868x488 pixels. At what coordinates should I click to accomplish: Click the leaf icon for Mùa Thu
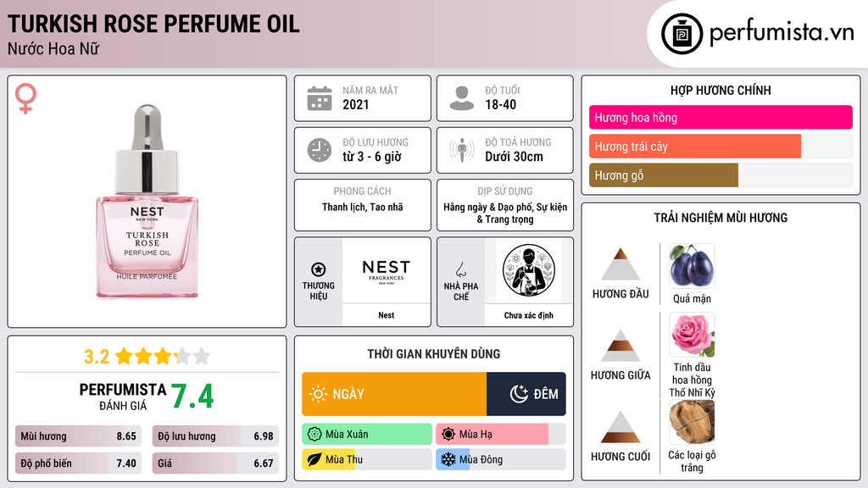click(314, 459)
